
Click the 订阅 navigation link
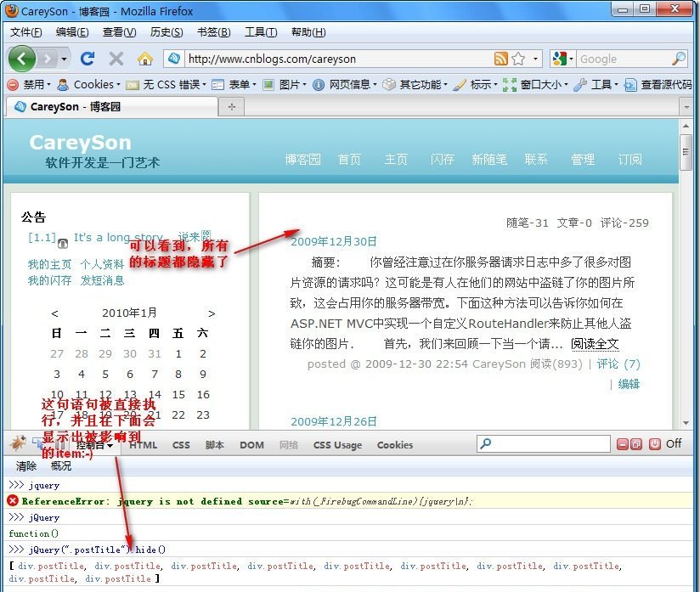pyautogui.click(x=629, y=160)
